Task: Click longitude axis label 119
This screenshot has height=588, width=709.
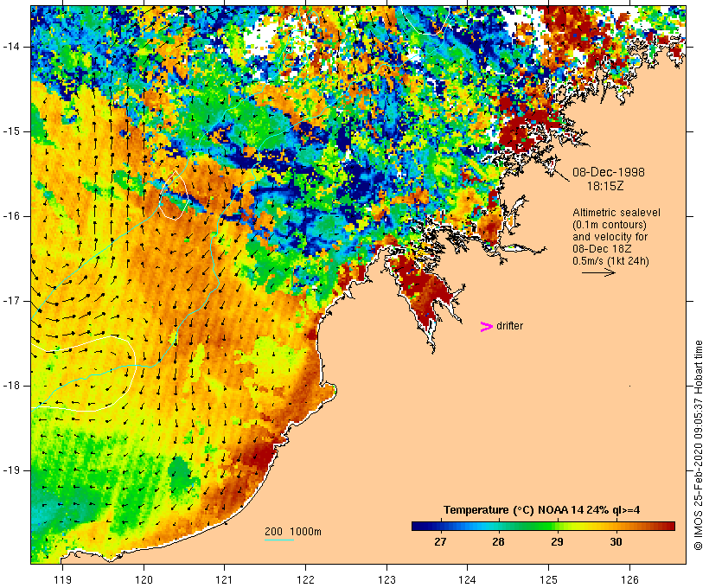Action: (62, 579)
